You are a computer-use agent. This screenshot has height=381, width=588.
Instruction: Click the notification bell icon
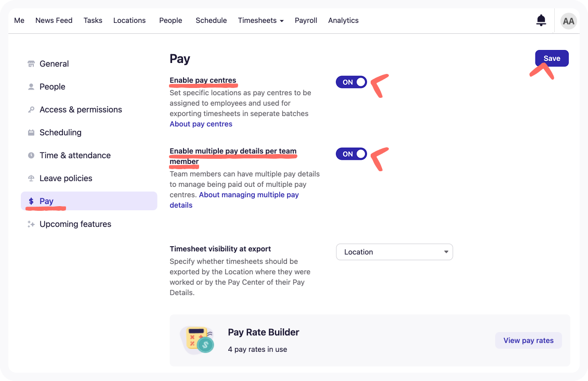click(x=541, y=20)
